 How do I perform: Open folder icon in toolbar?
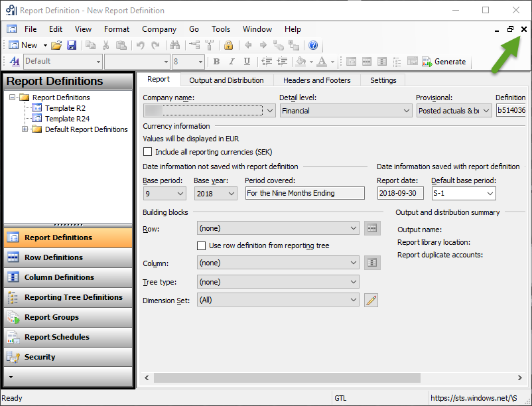pos(56,45)
